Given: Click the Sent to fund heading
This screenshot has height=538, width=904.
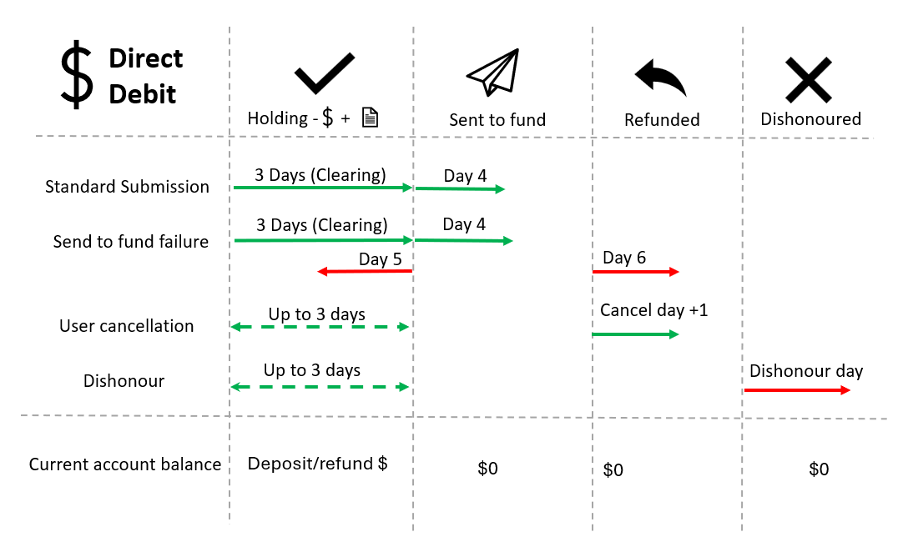Looking at the screenshot, I should pyautogui.click(x=497, y=120).
